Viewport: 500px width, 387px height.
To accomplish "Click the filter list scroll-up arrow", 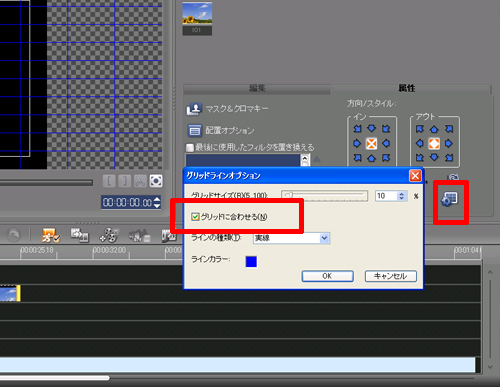I will pos(305,159).
